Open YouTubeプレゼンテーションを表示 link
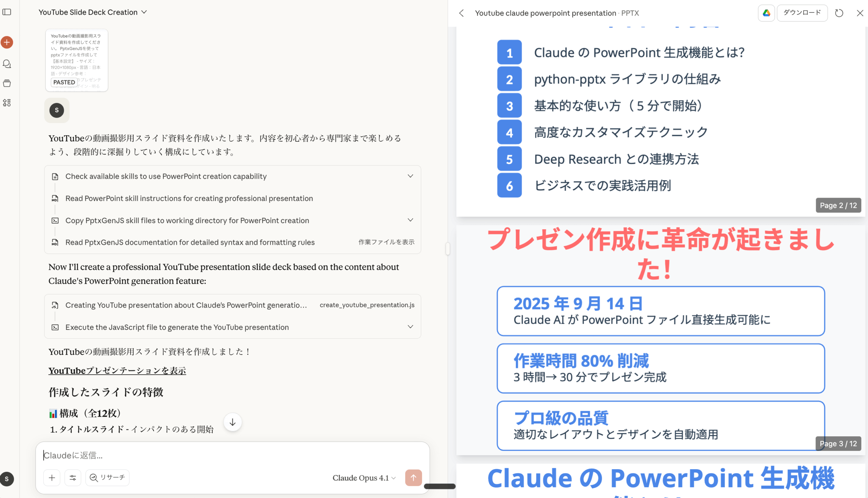Image resolution: width=868 pixels, height=498 pixels. tap(117, 371)
